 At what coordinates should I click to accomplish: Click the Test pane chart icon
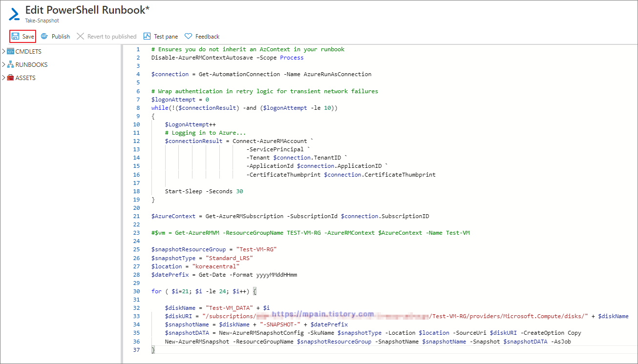pos(147,36)
